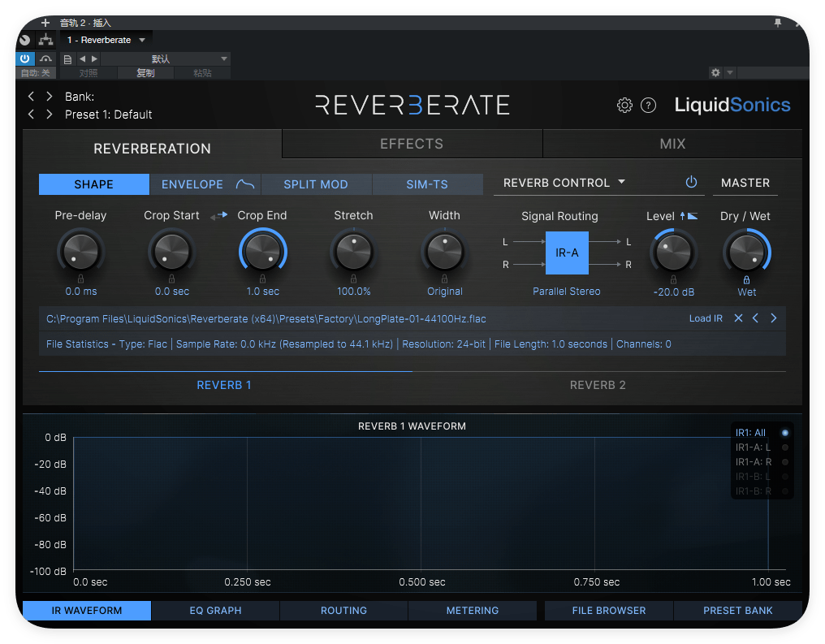Click the Dry / Wet knob
This screenshot has width=825, height=644.
pyautogui.click(x=746, y=252)
